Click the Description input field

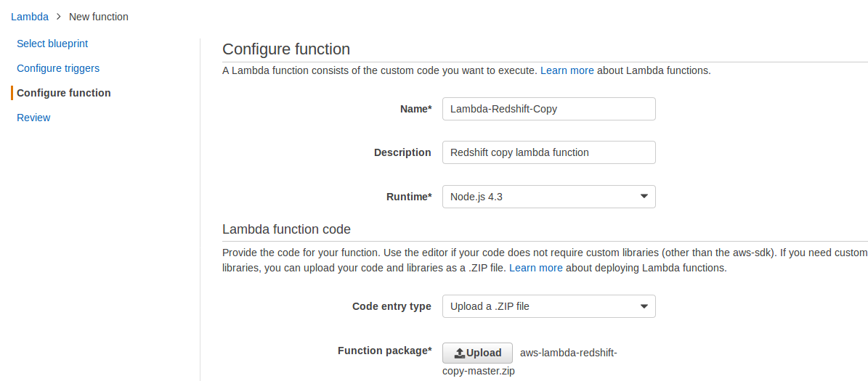(x=548, y=152)
